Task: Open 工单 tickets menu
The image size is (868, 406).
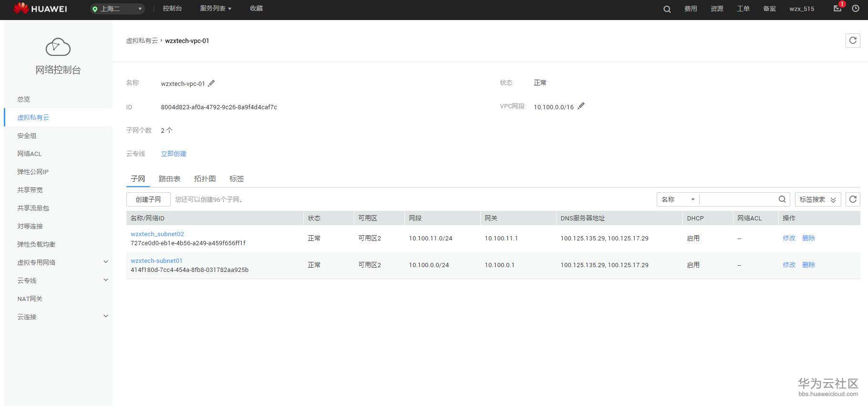Action: [743, 9]
